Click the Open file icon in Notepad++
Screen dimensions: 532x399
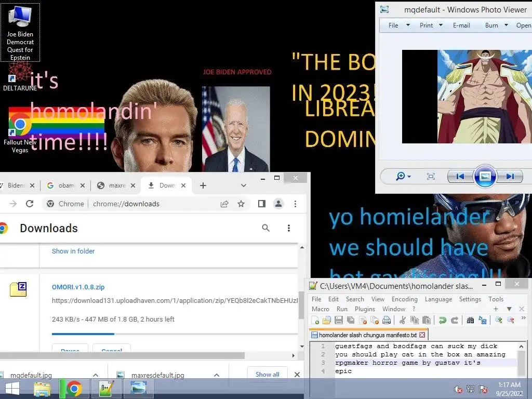pos(326,320)
